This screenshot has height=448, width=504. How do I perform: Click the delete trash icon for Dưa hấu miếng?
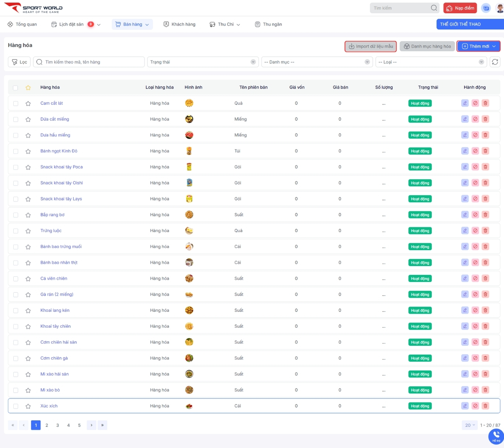click(486, 135)
